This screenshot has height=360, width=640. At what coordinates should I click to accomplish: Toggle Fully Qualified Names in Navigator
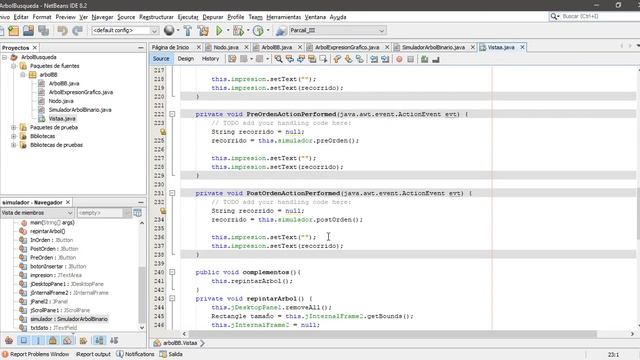coord(83,340)
